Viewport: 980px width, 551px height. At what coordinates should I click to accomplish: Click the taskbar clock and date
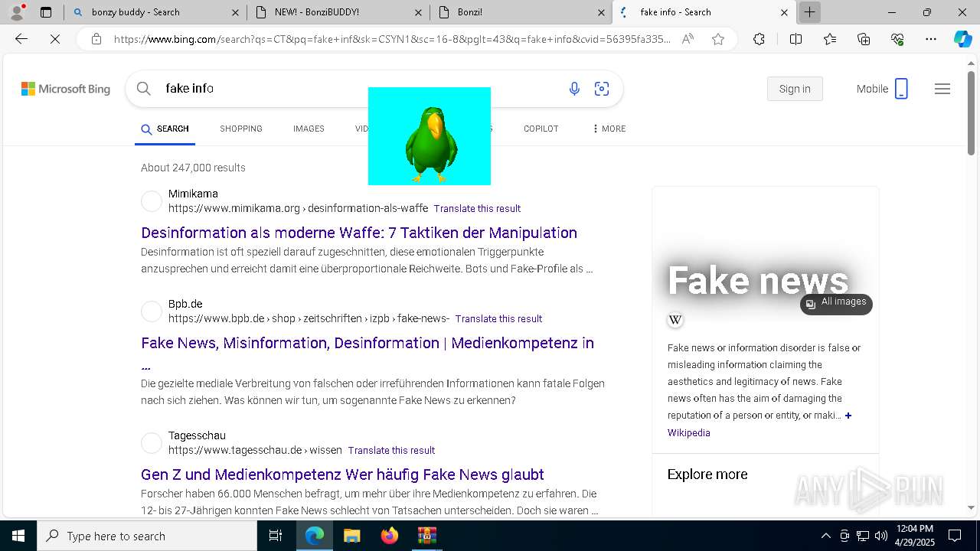914,536
